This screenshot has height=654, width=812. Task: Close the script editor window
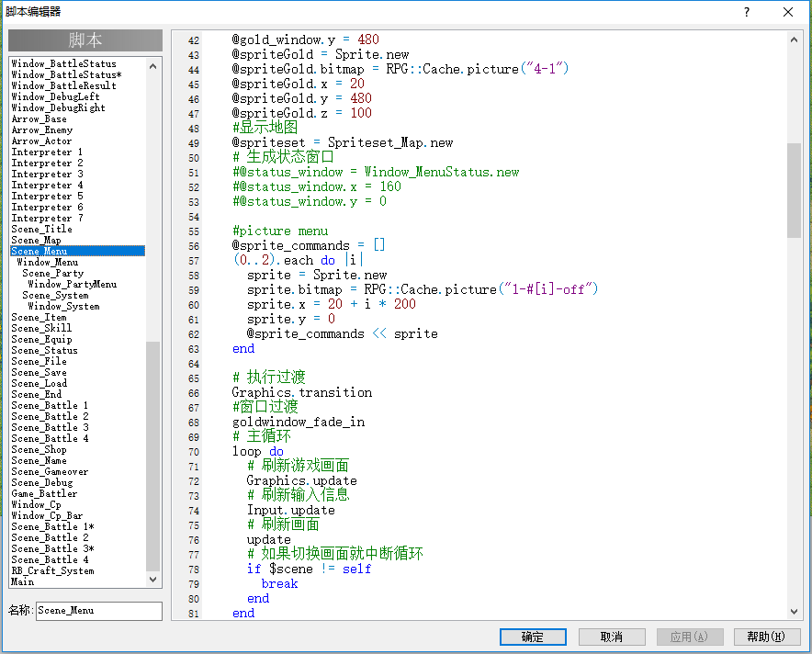[788, 12]
